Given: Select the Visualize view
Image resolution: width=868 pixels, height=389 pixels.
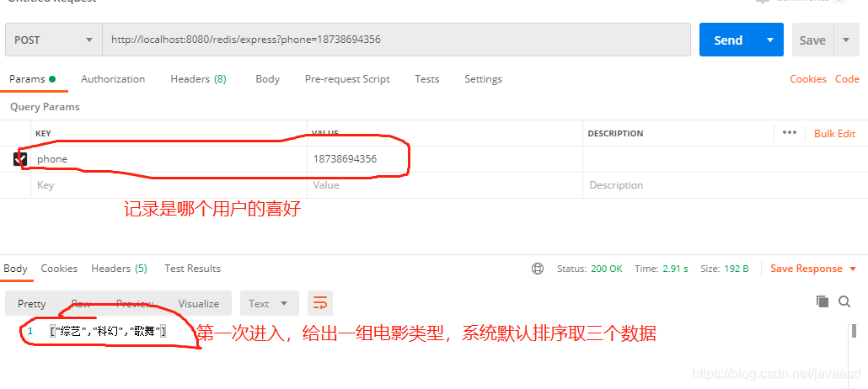Looking at the screenshot, I should 199,304.
